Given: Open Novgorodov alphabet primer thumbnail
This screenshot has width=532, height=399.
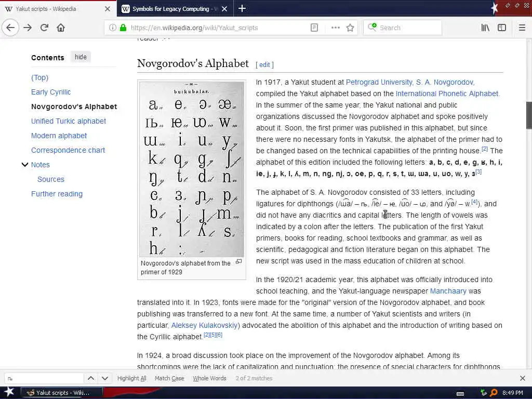Looking at the screenshot, I should [x=191, y=169].
